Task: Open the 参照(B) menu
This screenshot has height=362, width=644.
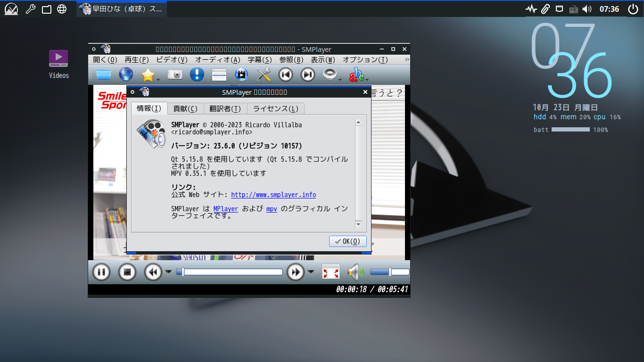Action: click(291, 60)
